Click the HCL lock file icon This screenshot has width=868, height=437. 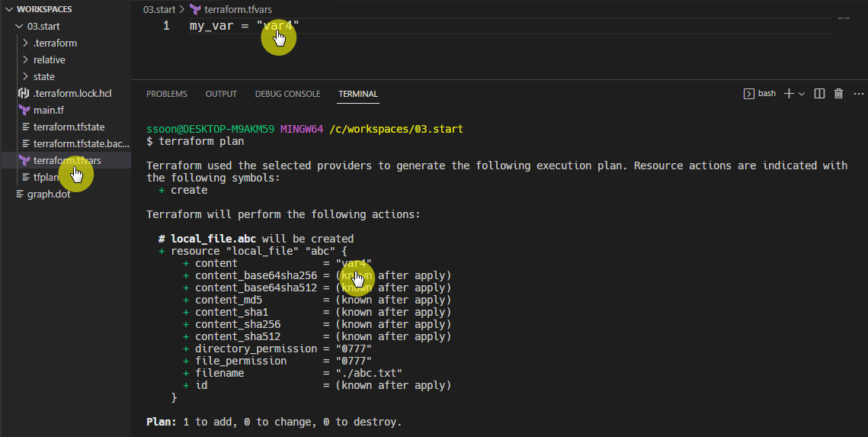pyautogui.click(x=24, y=93)
